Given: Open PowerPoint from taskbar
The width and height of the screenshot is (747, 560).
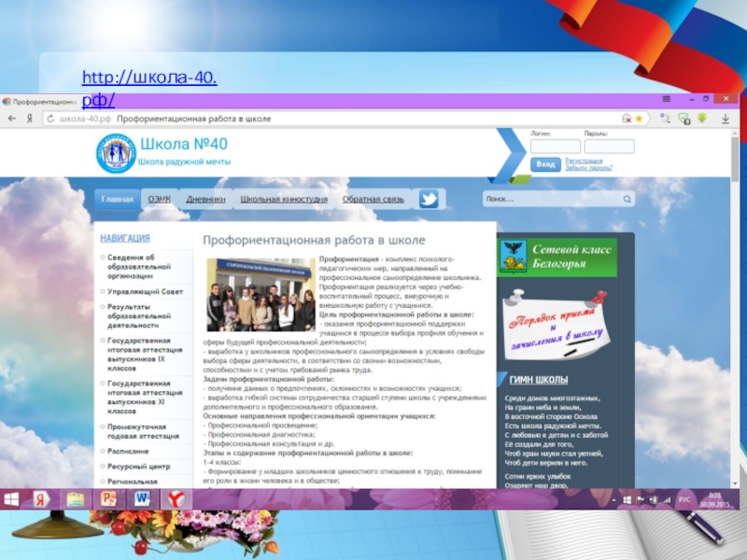Looking at the screenshot, I should [x=108, y=499].
